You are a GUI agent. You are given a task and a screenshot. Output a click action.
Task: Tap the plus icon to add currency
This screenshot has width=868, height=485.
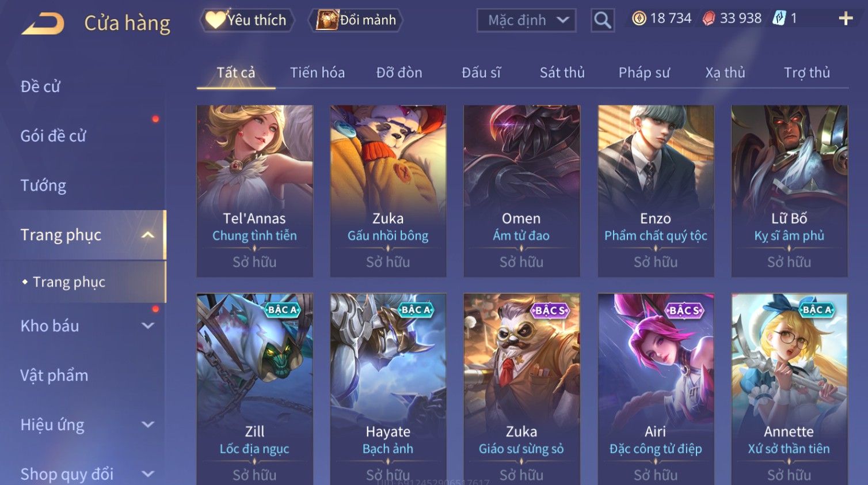[846, 19]
